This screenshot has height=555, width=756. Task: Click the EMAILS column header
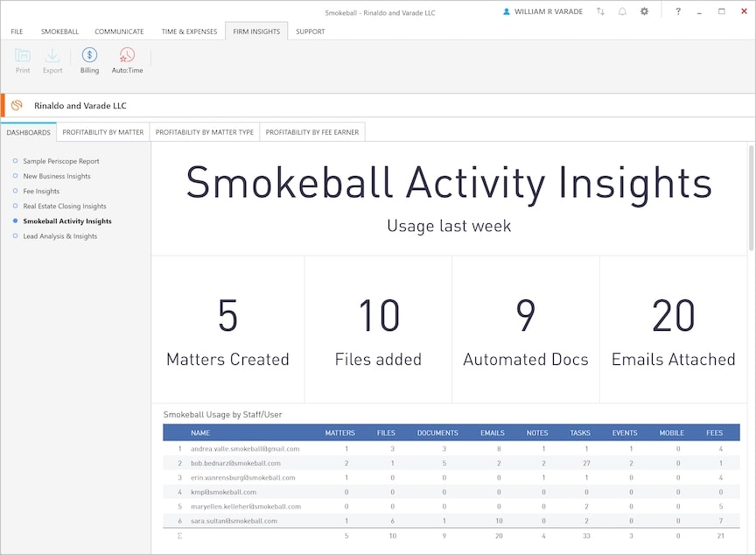point(493,432)
